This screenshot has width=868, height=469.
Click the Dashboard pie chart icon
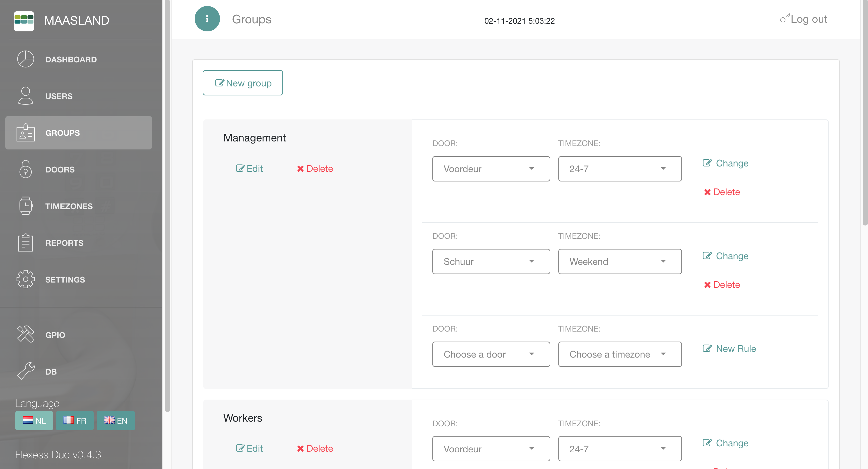pos(25,59)
